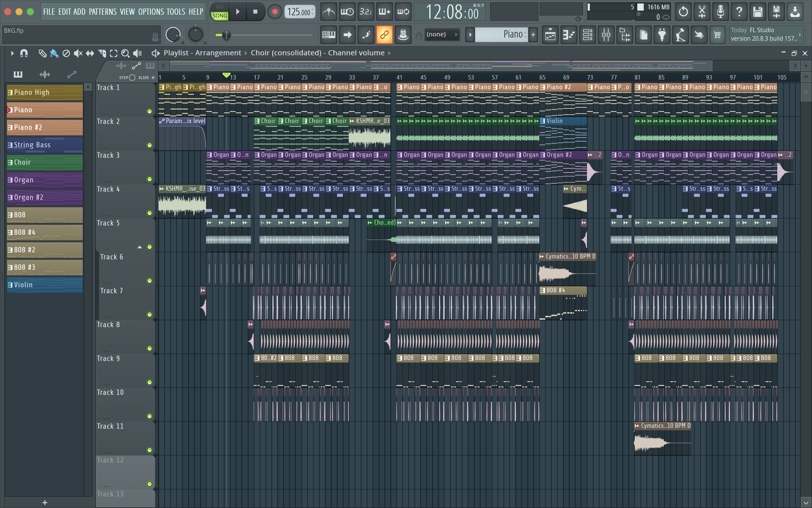Open the Mixer window icon
The image size is (812, 508).
(x=606, y=35)
